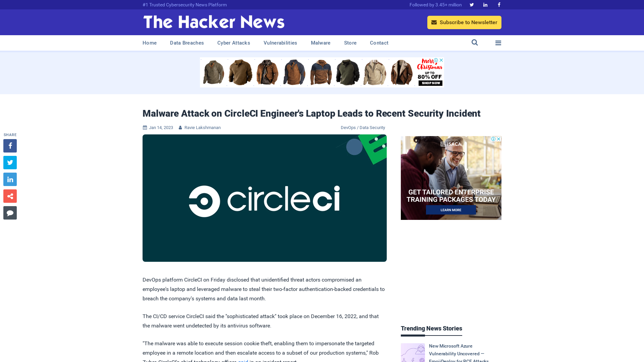The width and height of the screenshot is (644, 362).
Task: Click the Facebook icon in header
Action: click(499, 4)
